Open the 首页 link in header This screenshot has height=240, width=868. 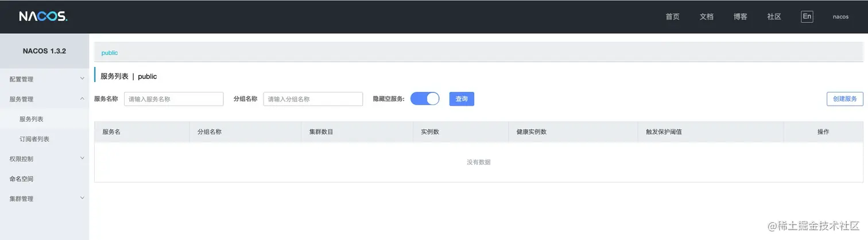(672, 17)
